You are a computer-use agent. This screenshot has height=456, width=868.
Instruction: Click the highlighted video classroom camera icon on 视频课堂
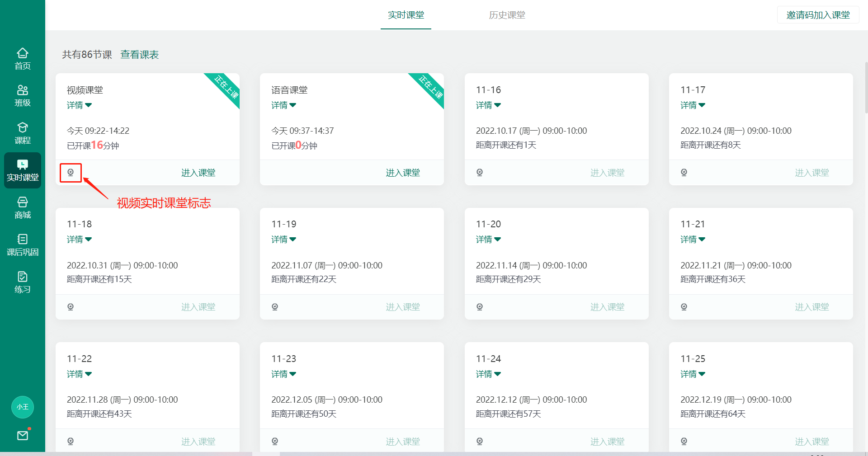click(x=71, y=173)
